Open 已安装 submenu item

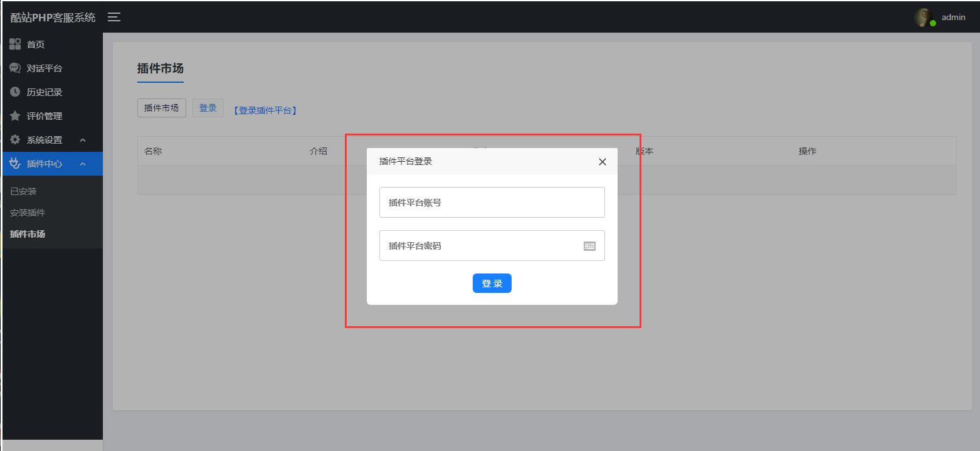point(23,191)
